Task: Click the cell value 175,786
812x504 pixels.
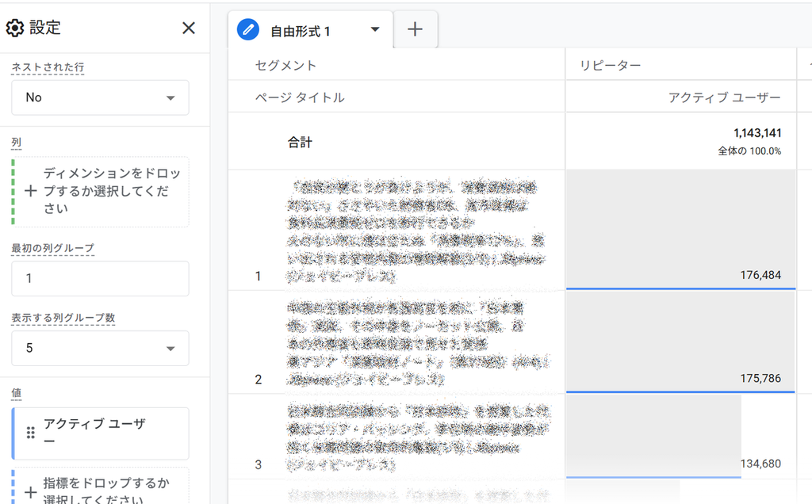Action: [760, 379]
